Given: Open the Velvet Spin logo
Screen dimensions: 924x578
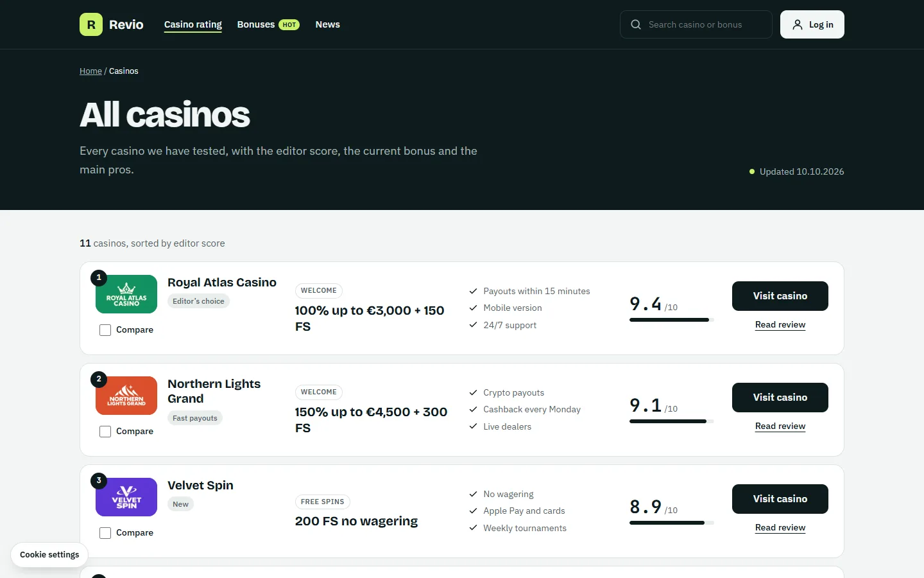Looking at the screenshot, I should 126,497.
